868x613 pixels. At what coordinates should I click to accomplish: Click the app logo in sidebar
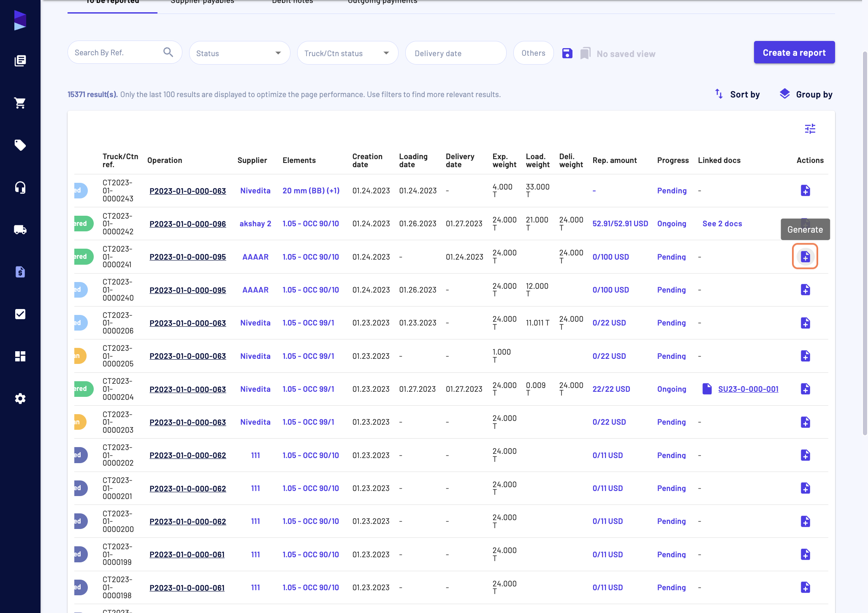tap(20, 20)
